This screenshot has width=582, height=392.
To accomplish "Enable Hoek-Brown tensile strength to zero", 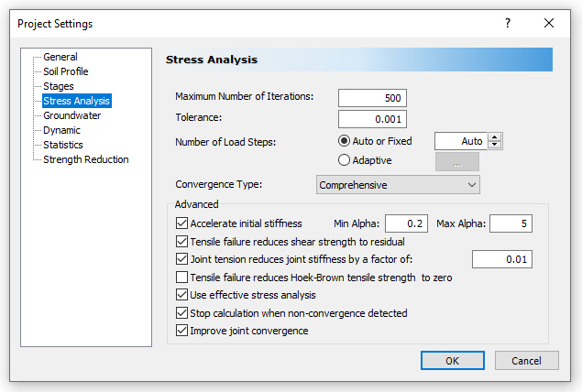I will (x=181, y=277).
